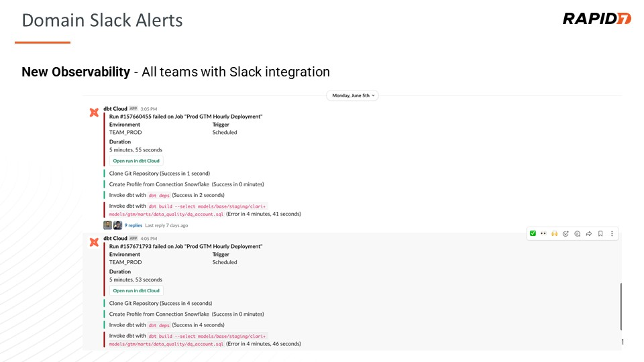Click 'Domain Slack Alerts' slide title

click(x=102, y=20)
